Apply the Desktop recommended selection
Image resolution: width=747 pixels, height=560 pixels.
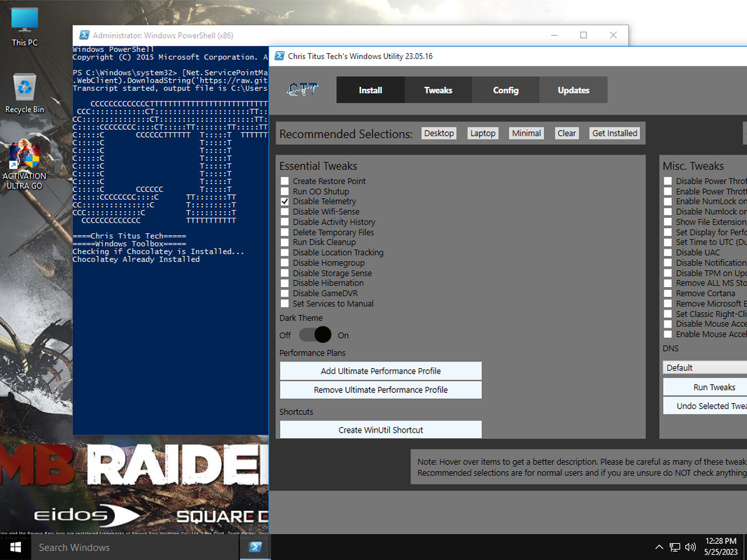tap(439, 133)
